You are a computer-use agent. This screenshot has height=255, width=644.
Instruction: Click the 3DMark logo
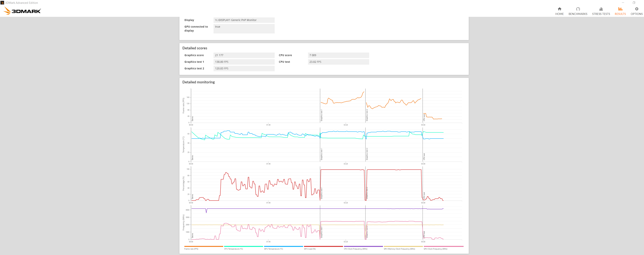[23, 11]
